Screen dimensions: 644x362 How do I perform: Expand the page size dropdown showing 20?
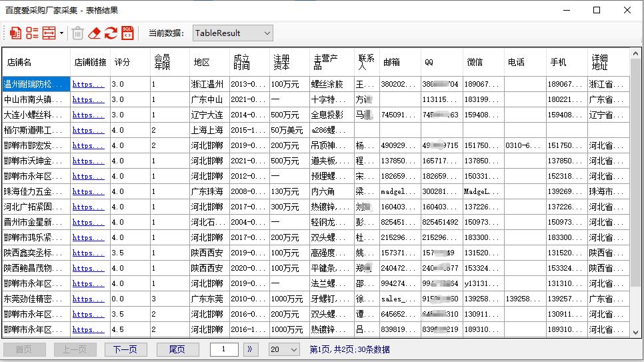pos(284,349)
